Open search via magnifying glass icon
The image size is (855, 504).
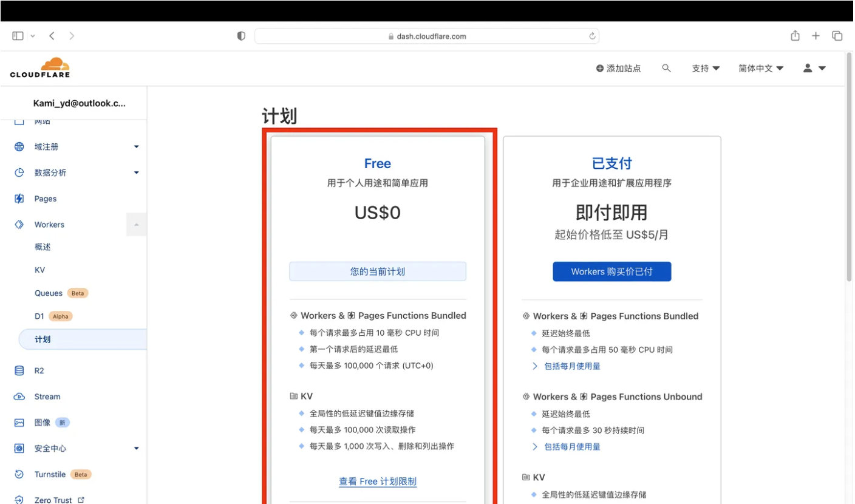coord(666,69)
